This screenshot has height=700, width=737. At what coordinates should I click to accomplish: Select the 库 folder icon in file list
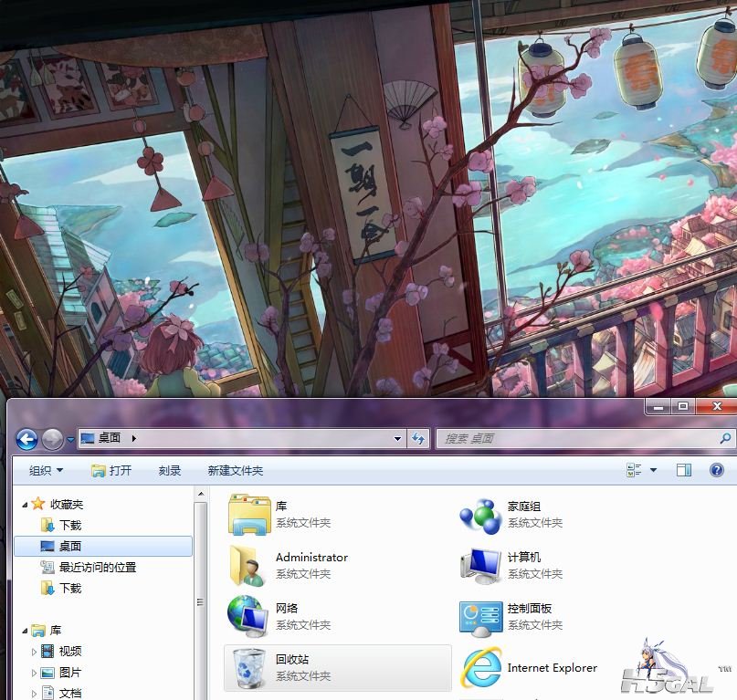pos(249,515)
